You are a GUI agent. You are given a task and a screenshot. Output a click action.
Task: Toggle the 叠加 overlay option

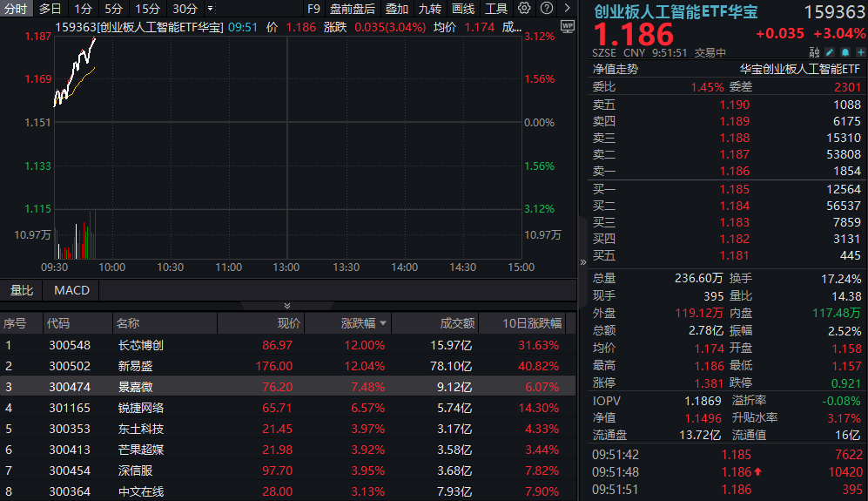click(x=396, y=9)
